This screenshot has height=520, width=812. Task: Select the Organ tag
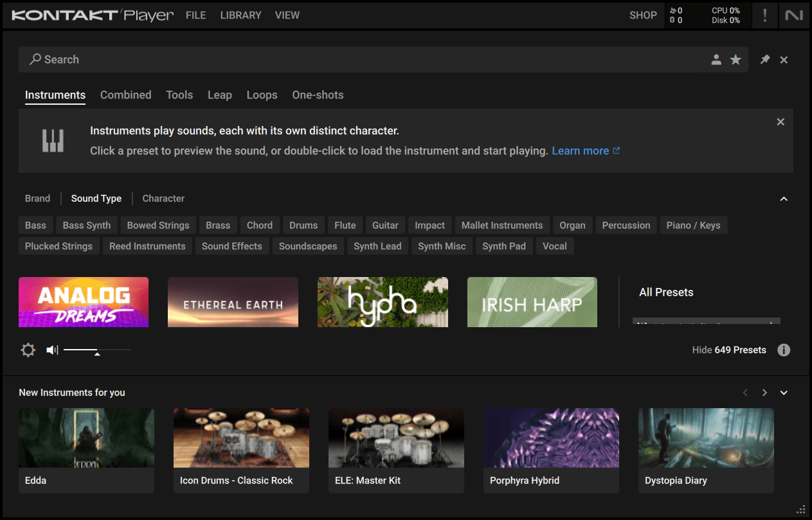click(572, 226)
